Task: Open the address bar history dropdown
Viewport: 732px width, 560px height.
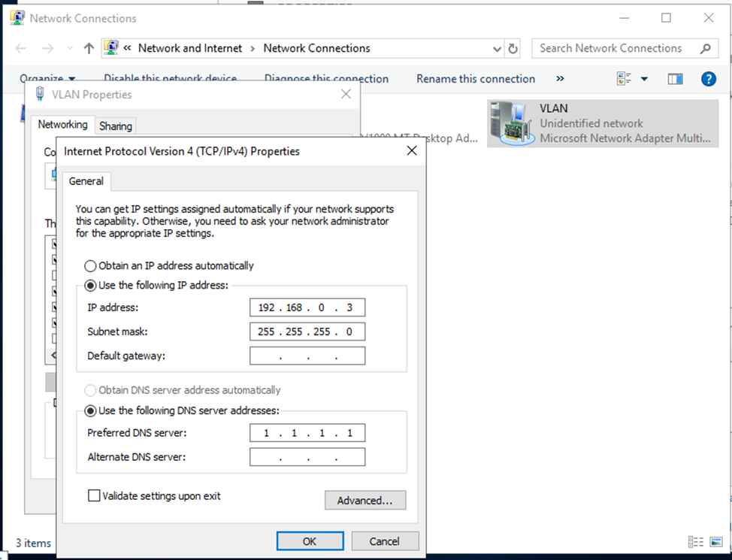Action: click(x=497, y=47)
